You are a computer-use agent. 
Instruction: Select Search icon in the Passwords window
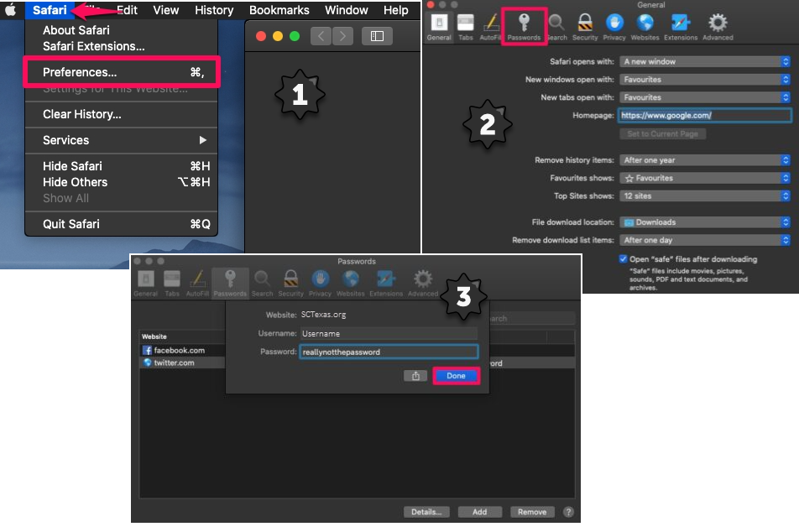point(263,284)
